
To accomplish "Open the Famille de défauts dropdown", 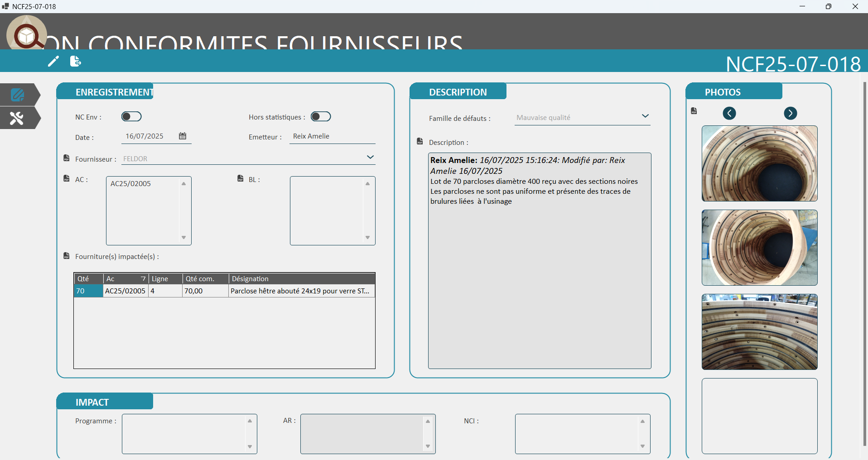I will 645,116.
